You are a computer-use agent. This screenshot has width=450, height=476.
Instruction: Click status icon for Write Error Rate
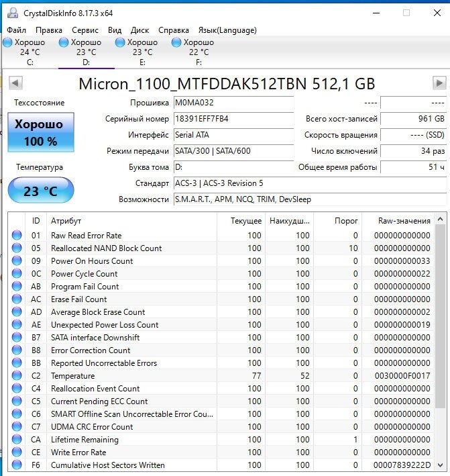click(x=17, y=452)
